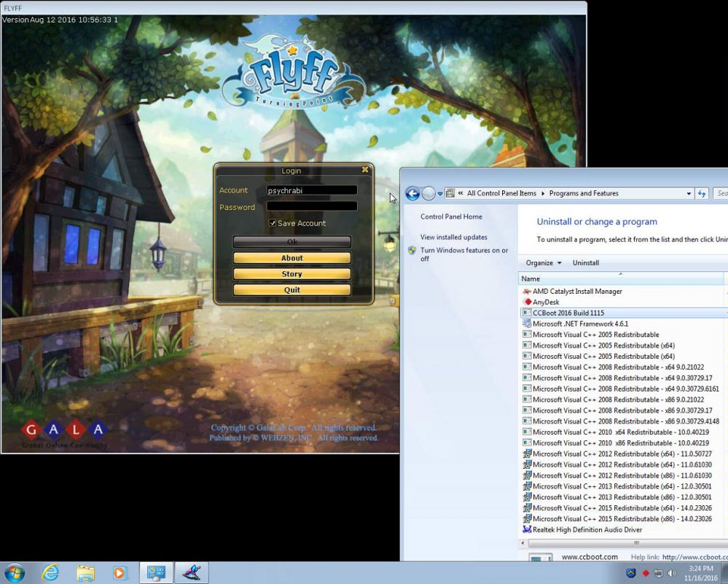Image resolution: width=728 pixels, height=584 pixels.
Task: Toggle the Save Account checkbox
Action: (x=273, y=223)
